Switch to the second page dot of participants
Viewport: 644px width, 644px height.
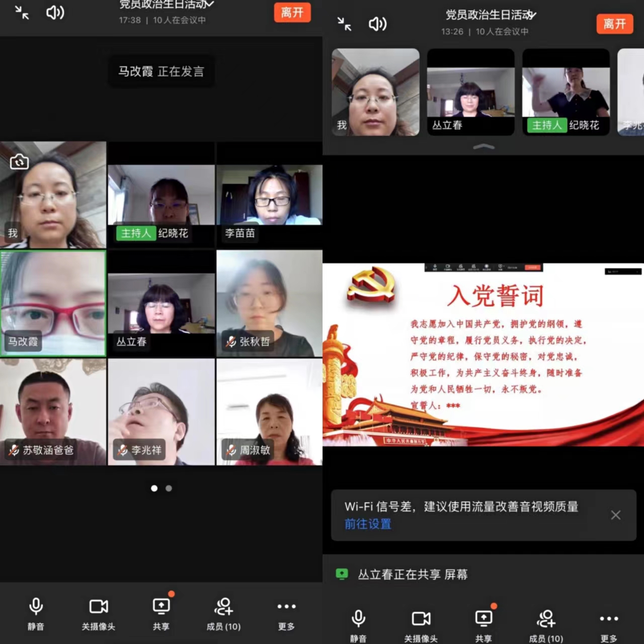[169, 488]
